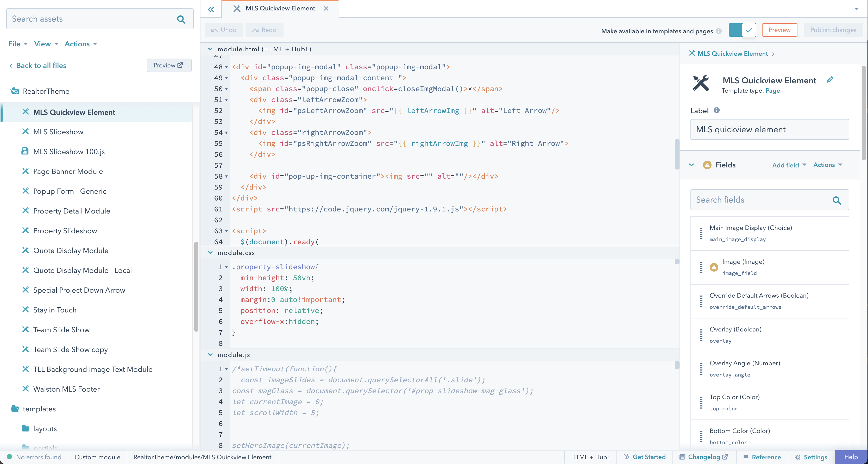Screen dimensions: 868x464
Task: Open the Bottom Color (Color) field
Action: tap(769, 435)
